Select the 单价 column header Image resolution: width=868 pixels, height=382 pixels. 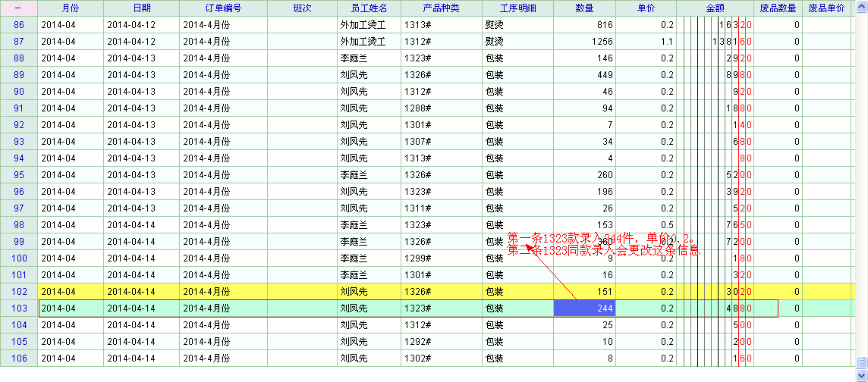click(x=646, y=8)
